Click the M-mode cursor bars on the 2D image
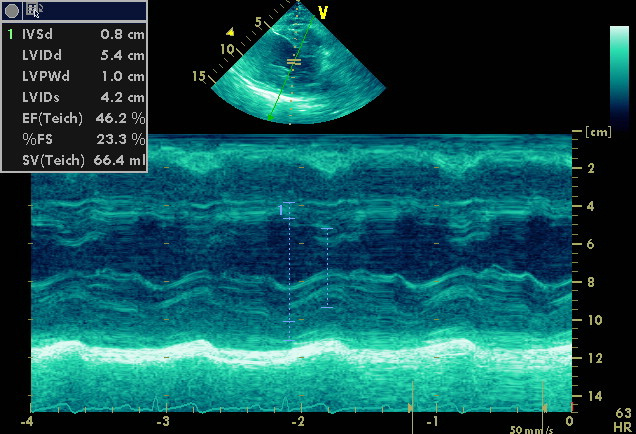The width and height of the screenshot is (636, 434). coord(293,62)
